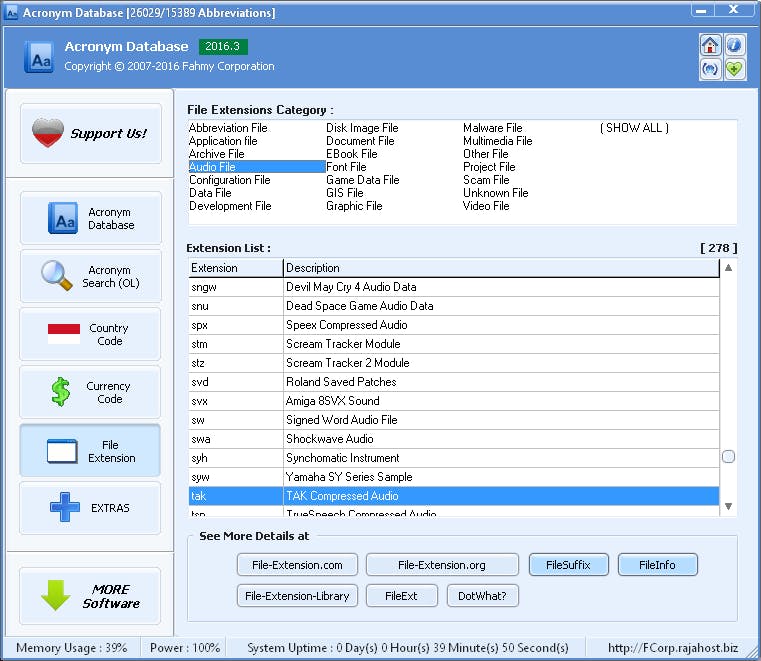The width and height of the screenshot is (761, 661).
Task: Select Unknown File category
Action: point(496,193)
